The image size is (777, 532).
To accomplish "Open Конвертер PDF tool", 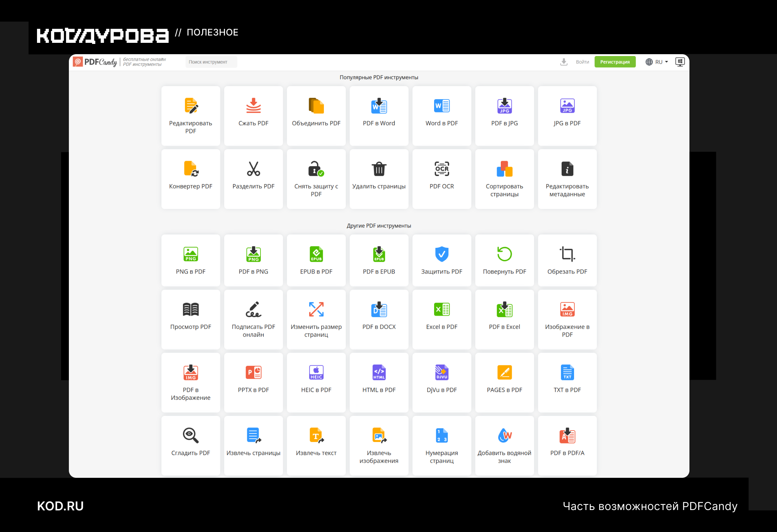I will tap(190, 179).
